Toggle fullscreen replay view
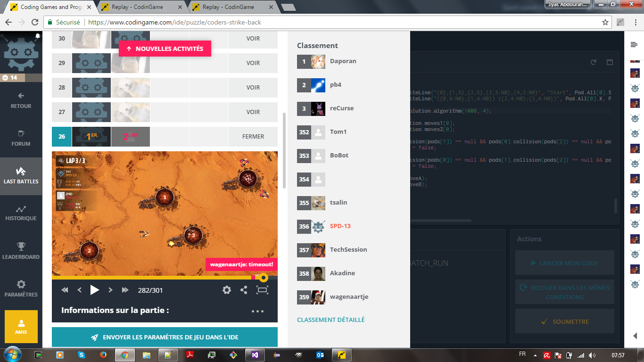The width and height of the screenshot is (644, 362). [x=262, y=290]
